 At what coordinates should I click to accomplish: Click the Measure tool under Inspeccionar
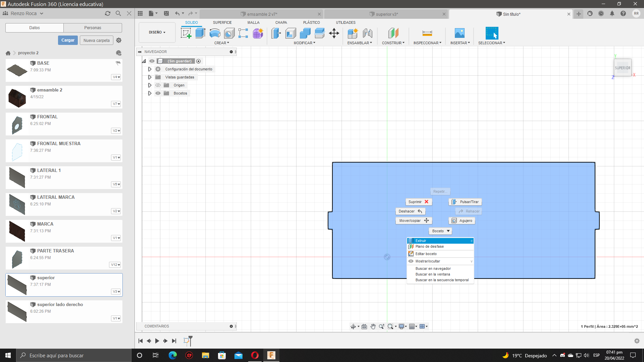[427, 33]
